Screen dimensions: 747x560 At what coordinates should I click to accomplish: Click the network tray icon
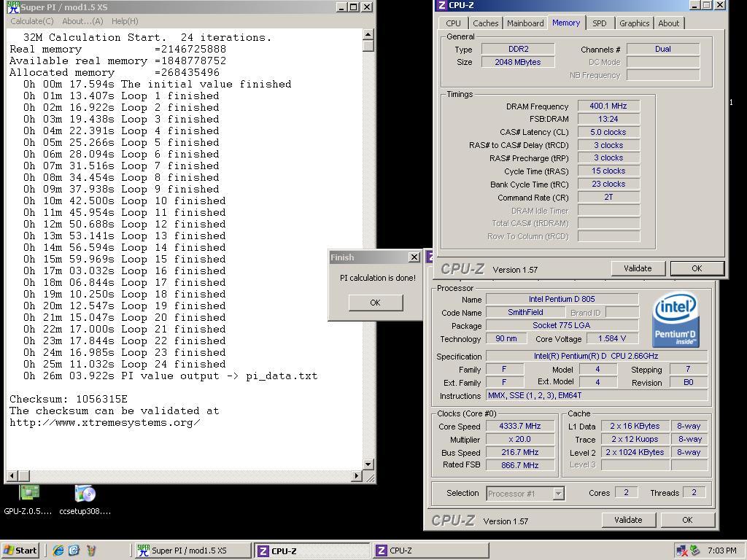682,551
